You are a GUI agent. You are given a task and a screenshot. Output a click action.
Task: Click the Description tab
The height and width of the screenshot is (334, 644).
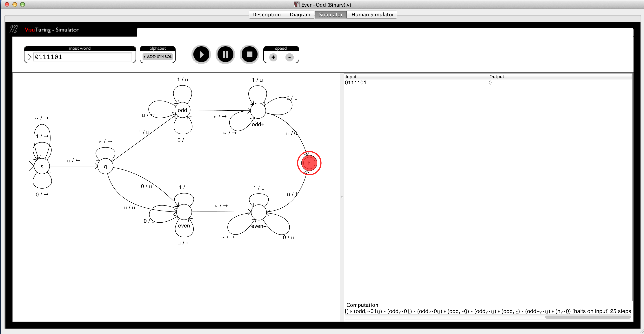265,14
